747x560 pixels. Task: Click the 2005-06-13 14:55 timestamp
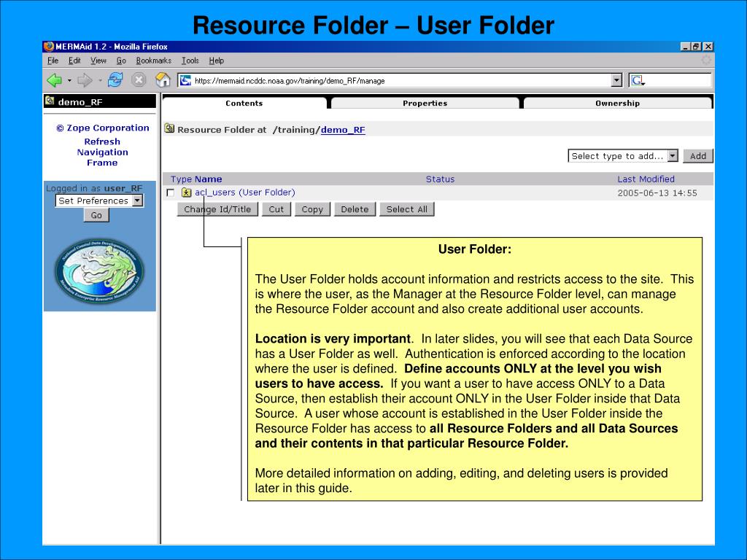[x=657, y=192]
